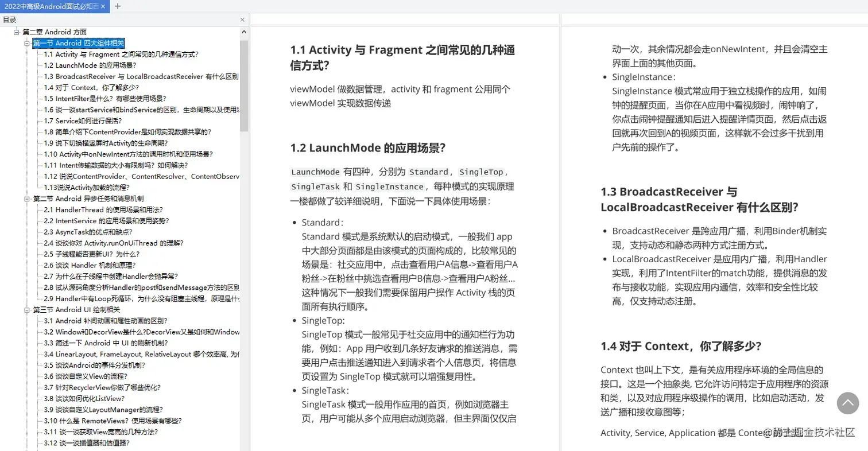Open outline item 3.11 获取View宽高的几种方法
The image size is (868, 451).
pos(100,431)
